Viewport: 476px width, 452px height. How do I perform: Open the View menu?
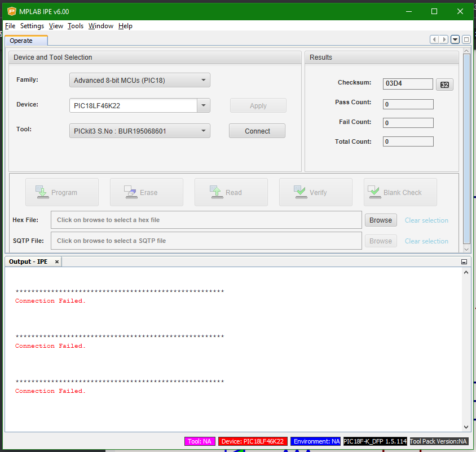56,26
